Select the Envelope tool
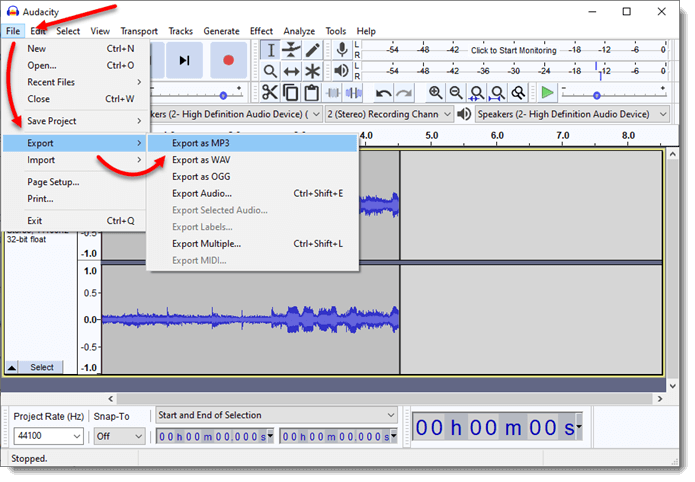 tap(291, 50)
